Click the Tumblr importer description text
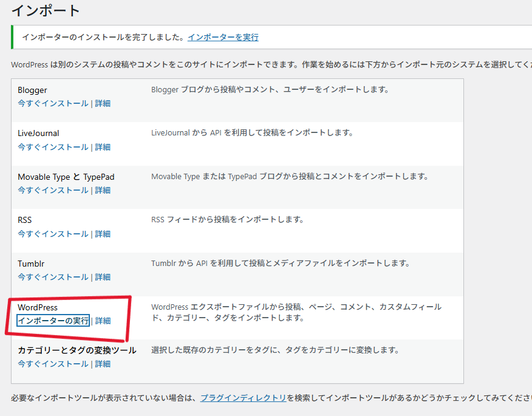Image resolution: width=532 pixels, height=416 pixels. (x=281, y=264)
